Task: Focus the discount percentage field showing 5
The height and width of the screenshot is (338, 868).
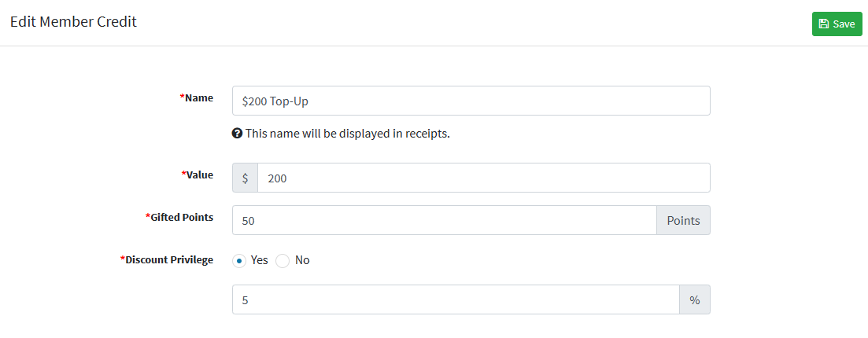Action: (x=456, y=299)
